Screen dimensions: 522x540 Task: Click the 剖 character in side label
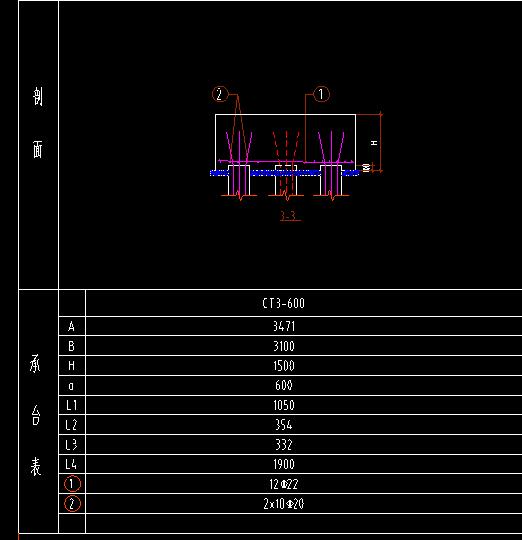coord(38,96)
